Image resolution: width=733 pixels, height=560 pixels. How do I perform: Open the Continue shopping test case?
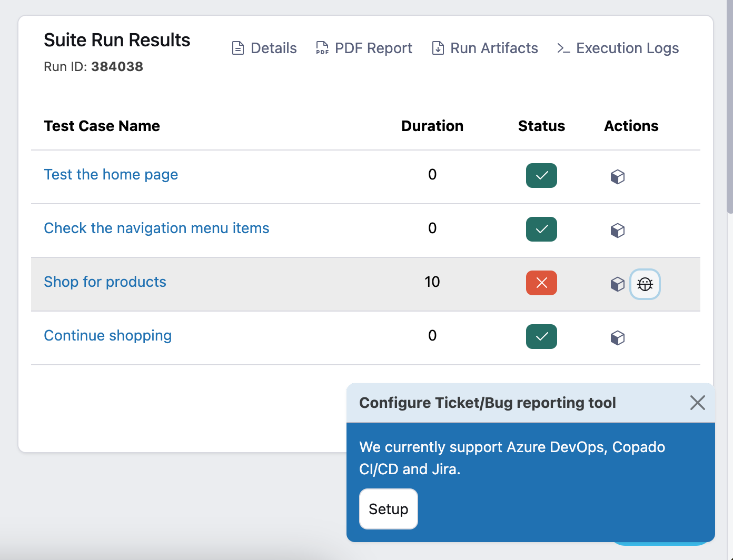pyautogui.click(x=108, y=336)
